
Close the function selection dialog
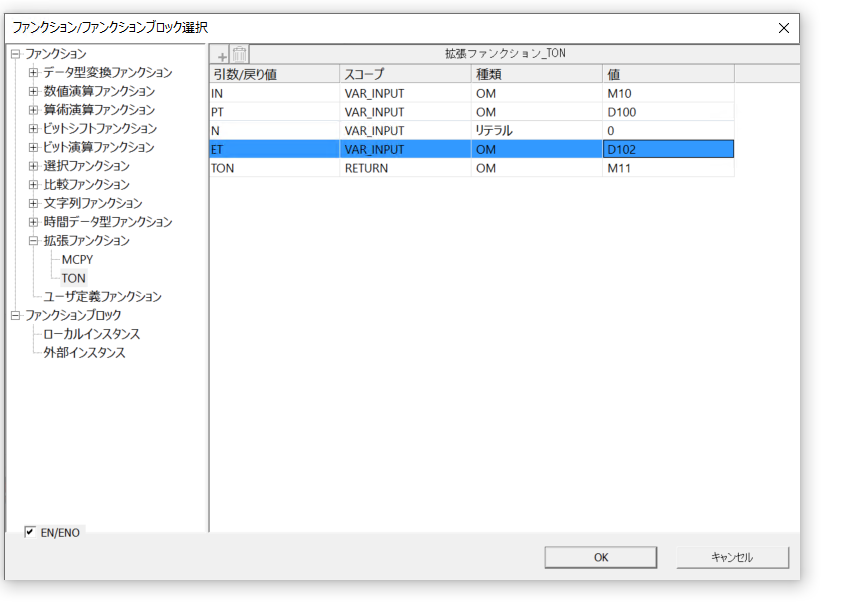(x=783, y=28)
